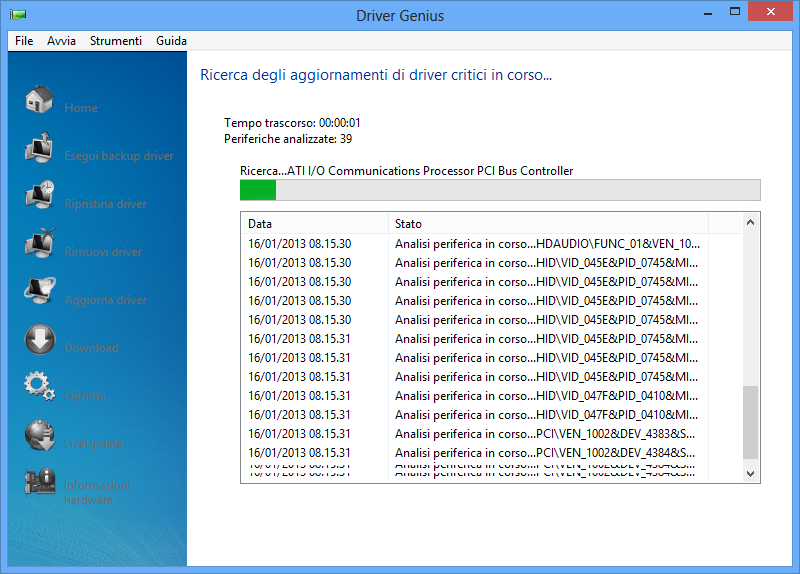
Task: Select the Download sidebar label
Action: (x=91, y=347)
